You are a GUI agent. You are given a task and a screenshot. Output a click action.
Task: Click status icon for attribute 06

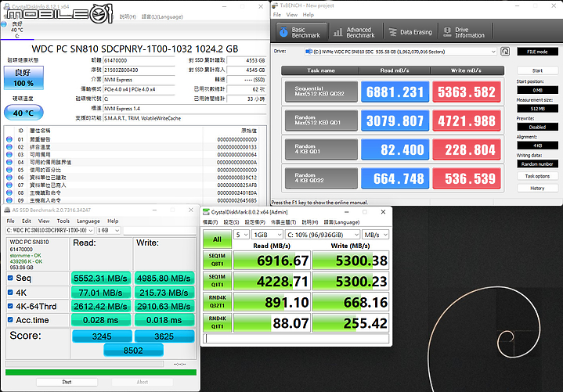pos(9,178)
